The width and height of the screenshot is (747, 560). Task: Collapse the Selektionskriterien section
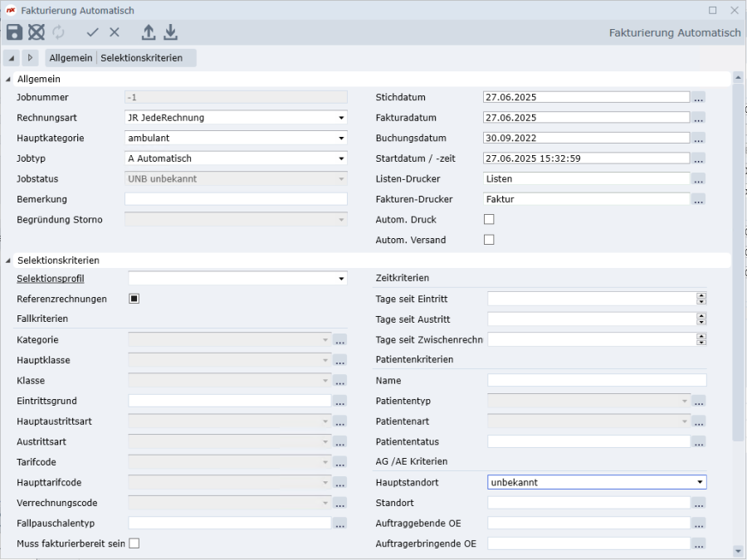[x=9, y=261]
